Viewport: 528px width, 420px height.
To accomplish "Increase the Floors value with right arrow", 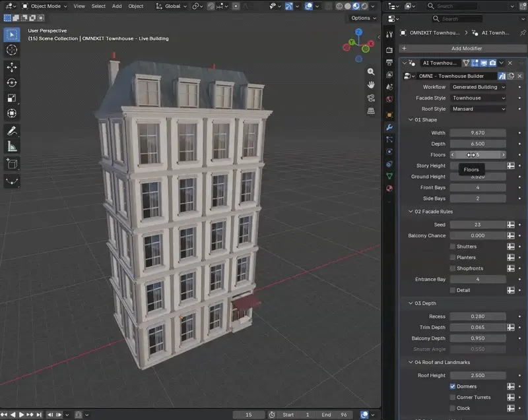I will [504, 155].
